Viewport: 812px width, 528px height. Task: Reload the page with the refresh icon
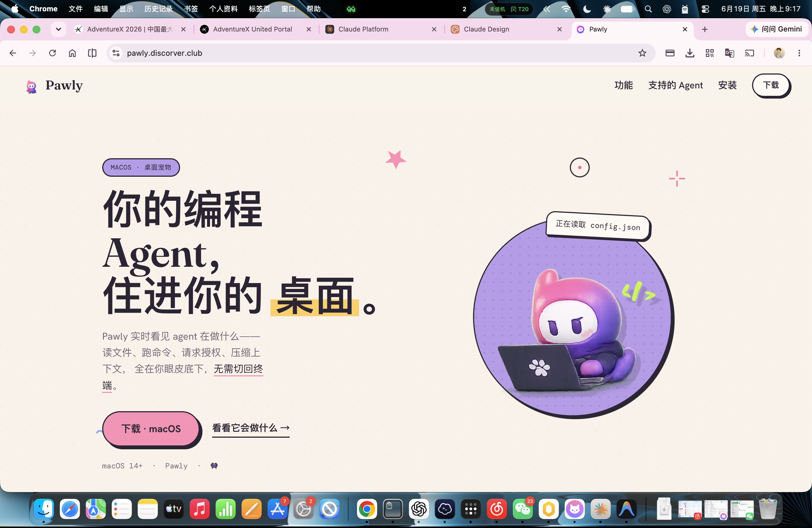[52, 53]
